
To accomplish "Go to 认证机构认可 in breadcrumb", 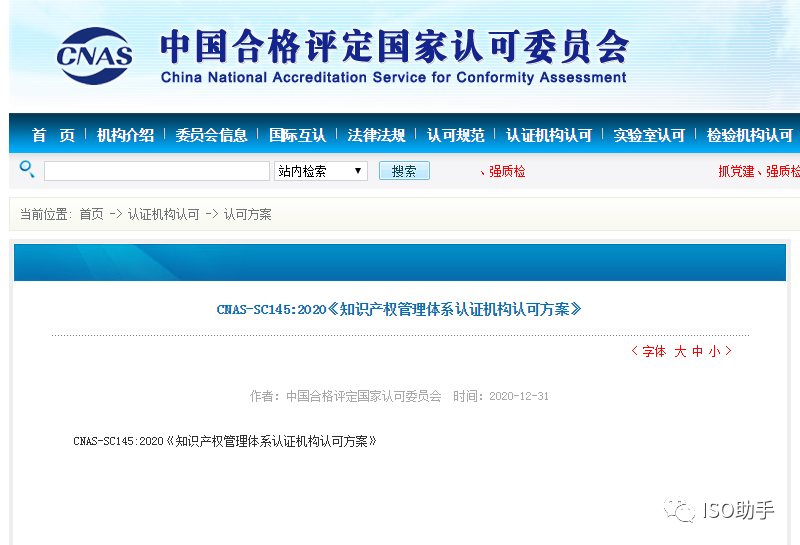I will coord(163,214).
